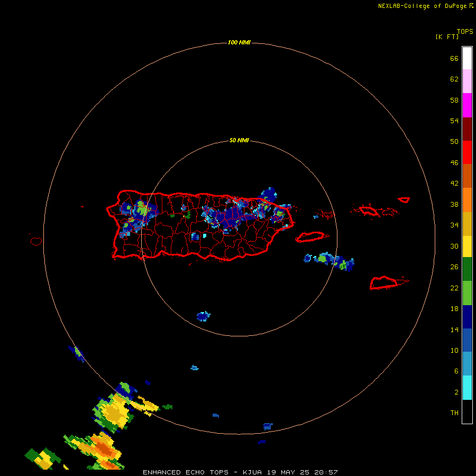This screenshot has height=476, width=476.
Task: Click the blue echo south of Puerto Rico's coast
Action: pyautogui.click(x=204, y=316)
